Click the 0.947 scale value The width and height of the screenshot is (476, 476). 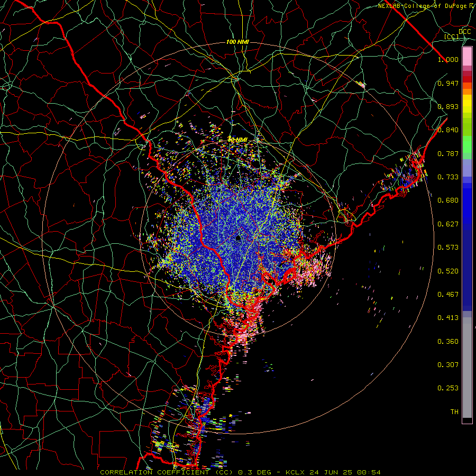pyautogui.click(x=448, y=83)
